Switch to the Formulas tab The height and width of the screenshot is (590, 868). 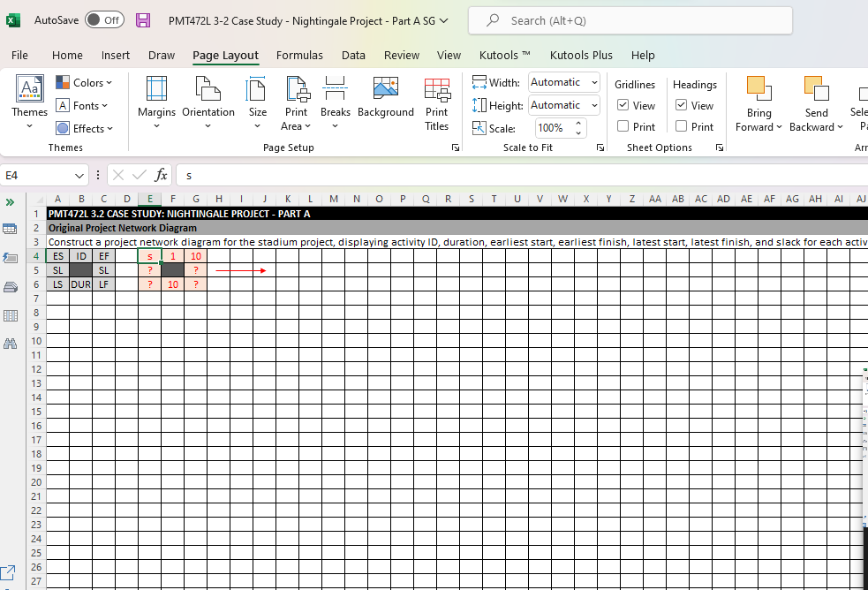(x=299, y=55)
